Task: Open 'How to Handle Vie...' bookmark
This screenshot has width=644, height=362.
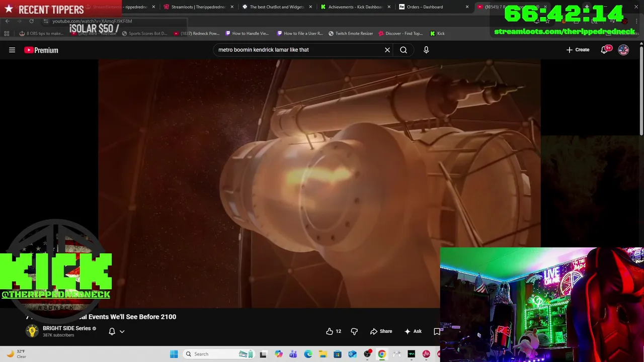Action: coord(248,34)
